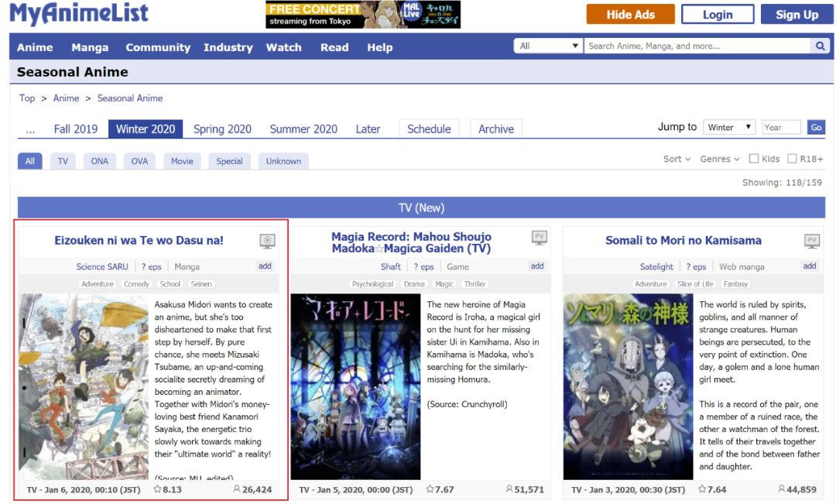836x504 pixels.
Task: Open the All search category dropdown
Action: tap(549, 46)
